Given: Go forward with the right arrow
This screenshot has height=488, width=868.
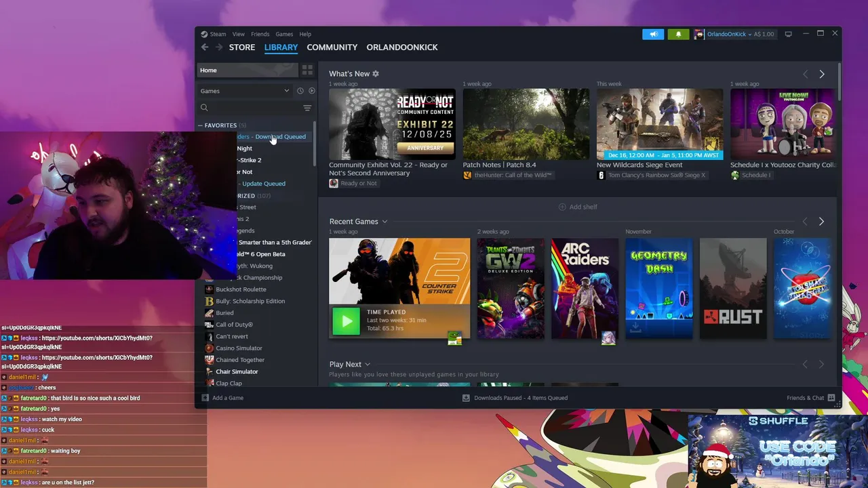Looking at the screenshot, I should 219,47.
